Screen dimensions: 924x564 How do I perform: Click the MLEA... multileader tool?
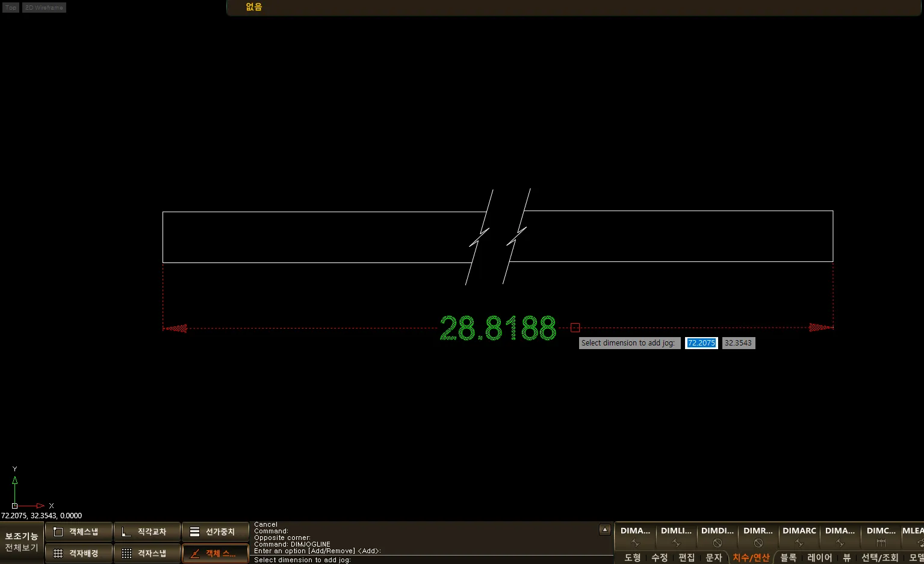tap(913, 536)
